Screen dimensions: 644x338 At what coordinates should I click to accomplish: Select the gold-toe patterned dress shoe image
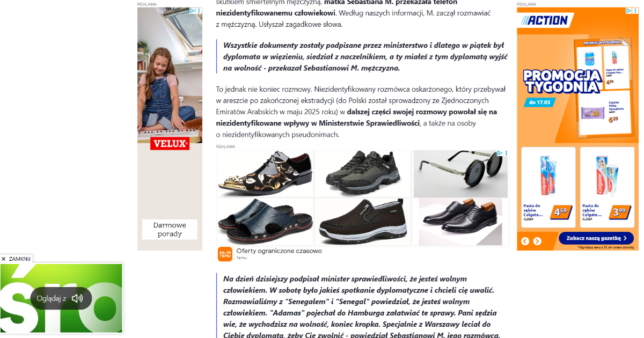coord(265,173)
